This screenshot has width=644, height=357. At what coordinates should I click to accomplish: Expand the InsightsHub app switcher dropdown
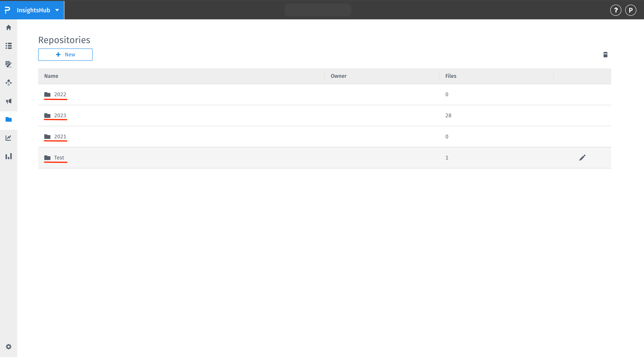pos(57,10)
